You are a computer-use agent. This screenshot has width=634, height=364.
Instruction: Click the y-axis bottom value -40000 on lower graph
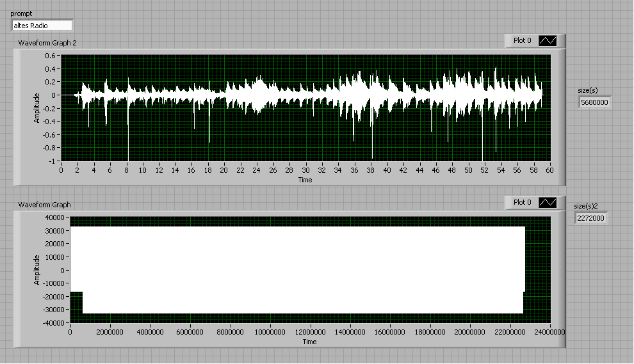pyautogui.click(x=54, y=323)
